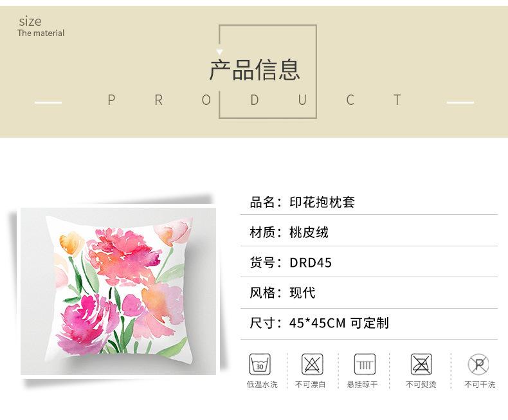The height and width of the screenshot is (420, 508).
Task: Click the item number DRD45
Action: 311,262
